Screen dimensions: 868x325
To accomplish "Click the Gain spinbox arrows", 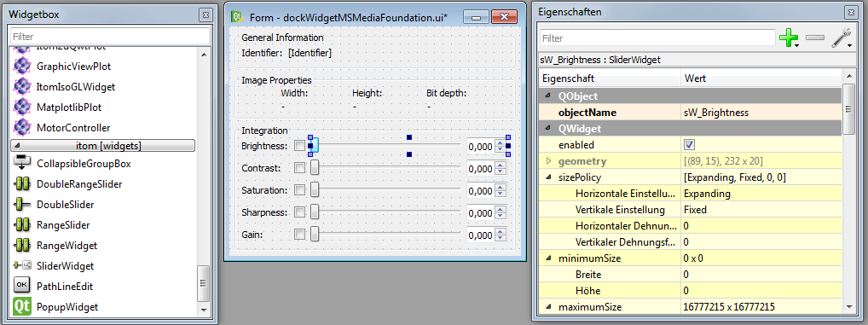I will pyautogui.click(x=501, y=235).
